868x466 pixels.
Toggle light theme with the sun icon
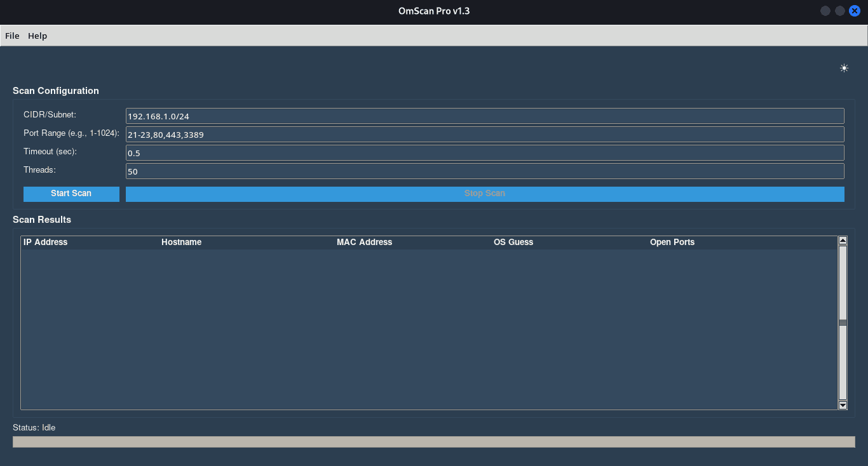[x=844, y=69]
